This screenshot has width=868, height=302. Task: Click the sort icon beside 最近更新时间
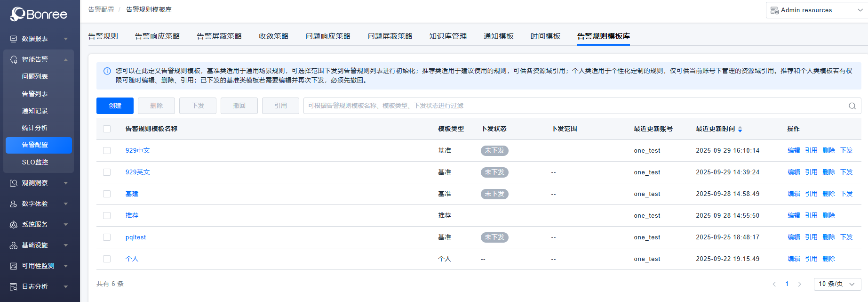pyautogui.click(x=740, y=129)
